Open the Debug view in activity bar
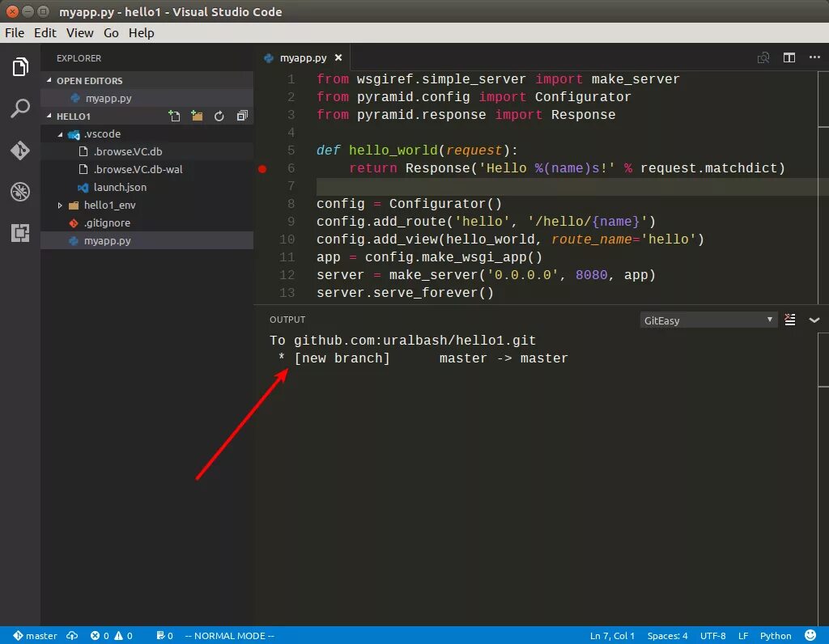The height and width of the screenshot is (644, 829). tap(20, 192)
